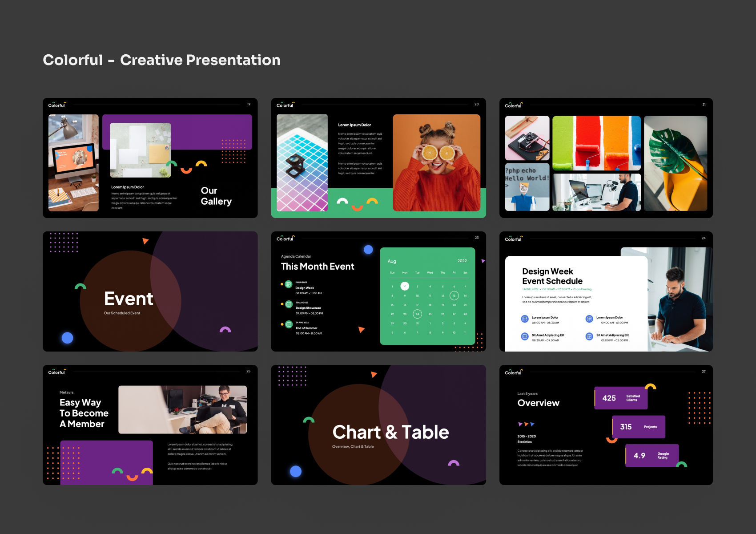Select the circled date 24 on the calendar
Image resolution: width=756 pixels, height=534 pixels.
tap(417, 314)
